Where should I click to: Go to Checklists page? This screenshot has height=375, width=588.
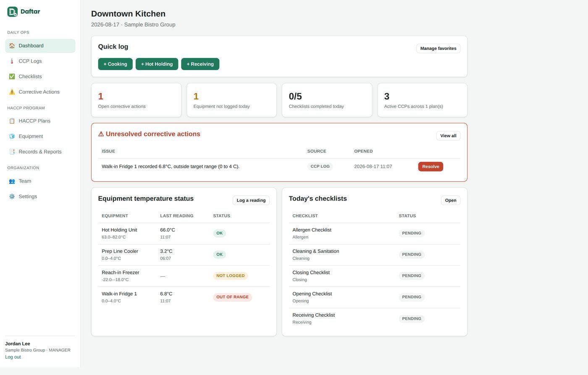tap(40, 76)
